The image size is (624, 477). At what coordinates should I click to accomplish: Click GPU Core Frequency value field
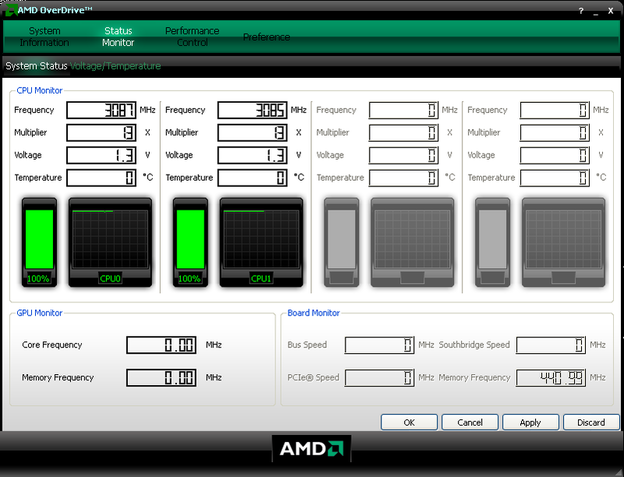[x=161, y=345]
